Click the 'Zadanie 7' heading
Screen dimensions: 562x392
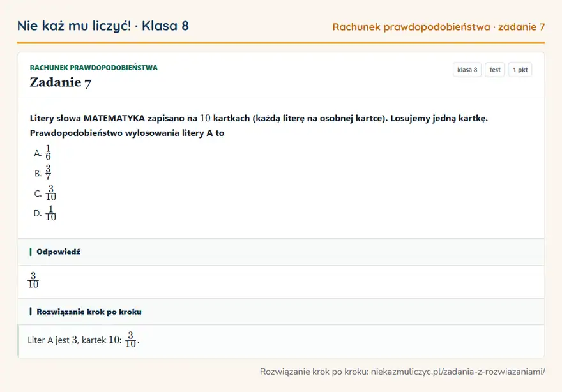click(x=61, y=82)
